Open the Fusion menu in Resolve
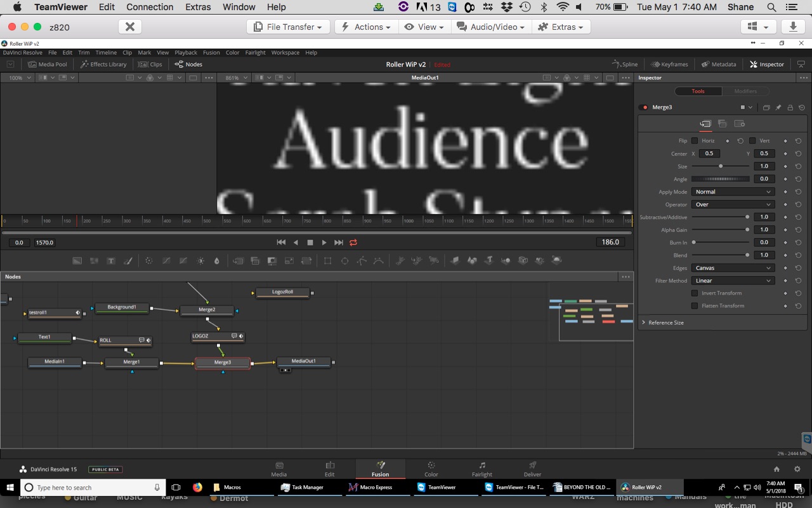The image size is (812, 508). tap(211, 53)
